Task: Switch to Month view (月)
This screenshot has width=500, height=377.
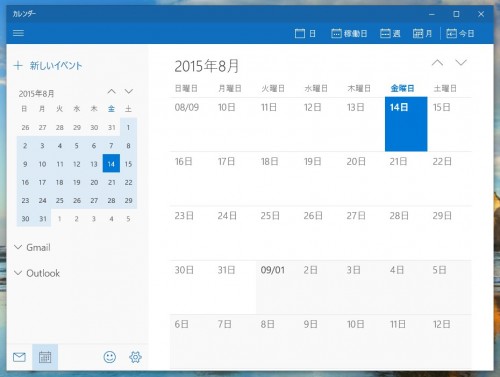Action: pyautogui.click(x=422, y=33)
